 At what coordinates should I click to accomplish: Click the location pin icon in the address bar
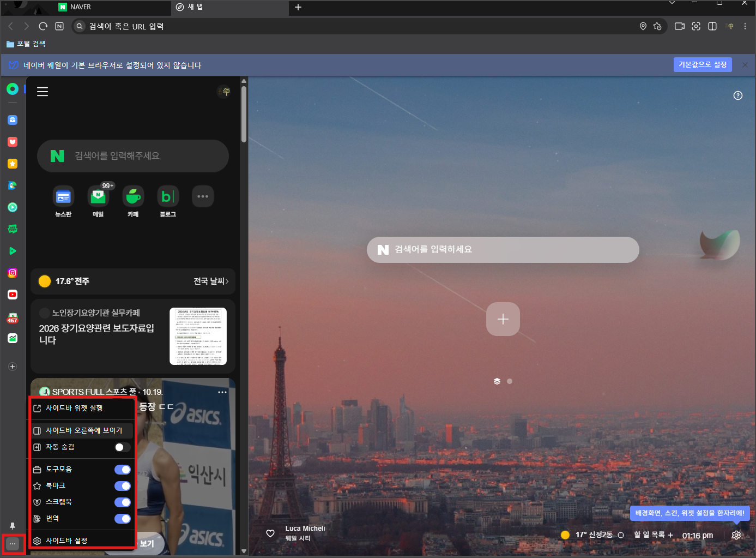(643, 26)
